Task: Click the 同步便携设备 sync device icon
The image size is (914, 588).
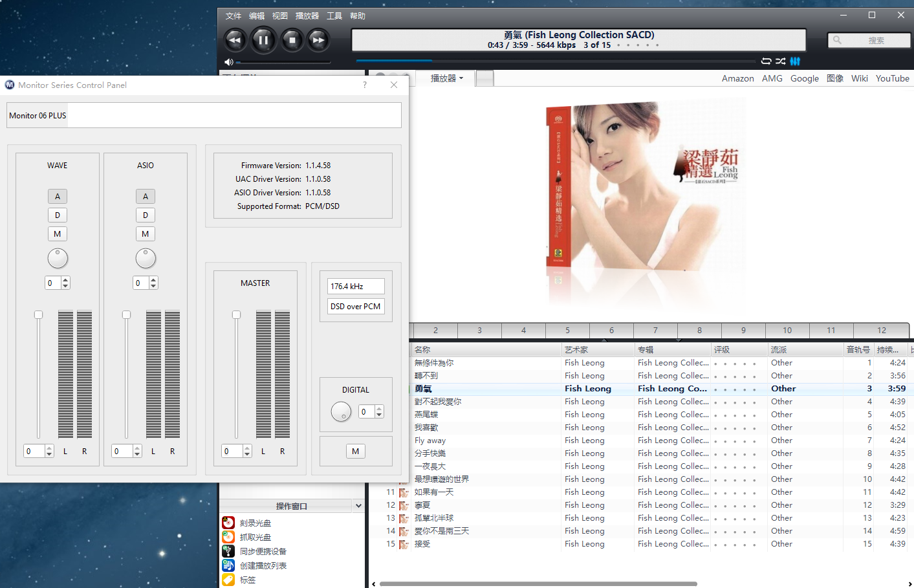Action: pyautogui.click(x=228, y=551)
